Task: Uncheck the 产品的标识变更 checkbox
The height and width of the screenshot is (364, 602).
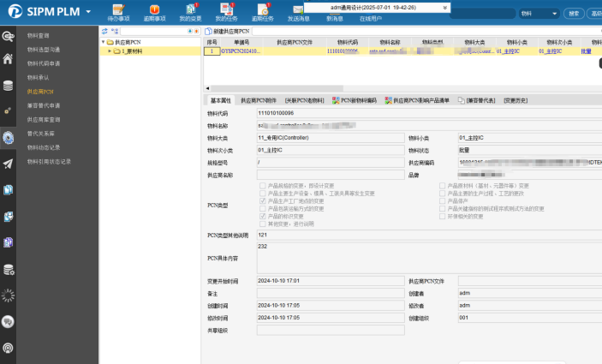Action: (261, 216)
